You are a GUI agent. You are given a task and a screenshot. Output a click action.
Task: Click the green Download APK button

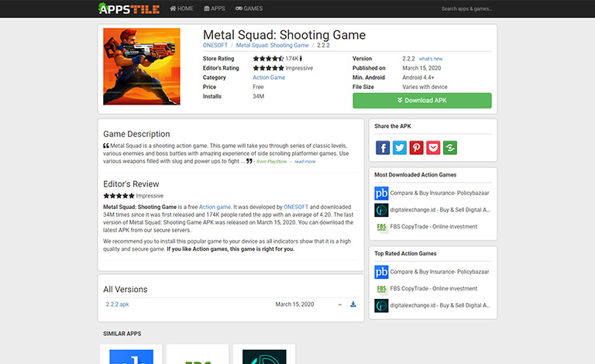[x=422, y=101]
